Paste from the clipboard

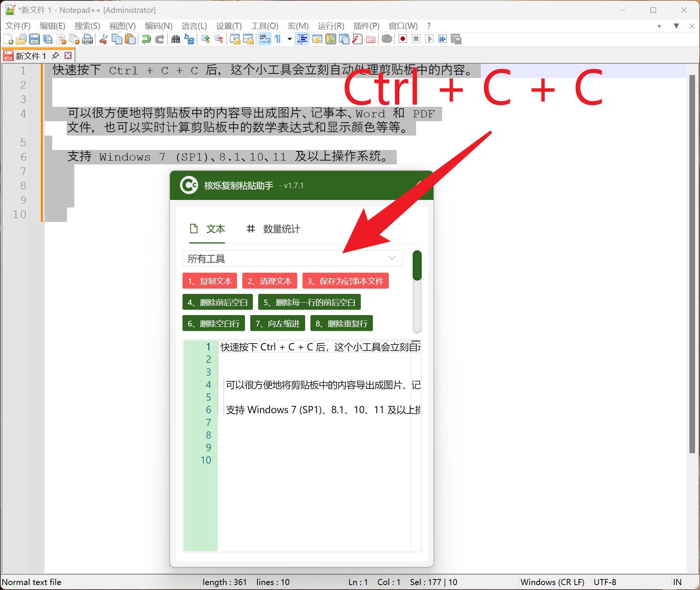(x=130, y=39)
